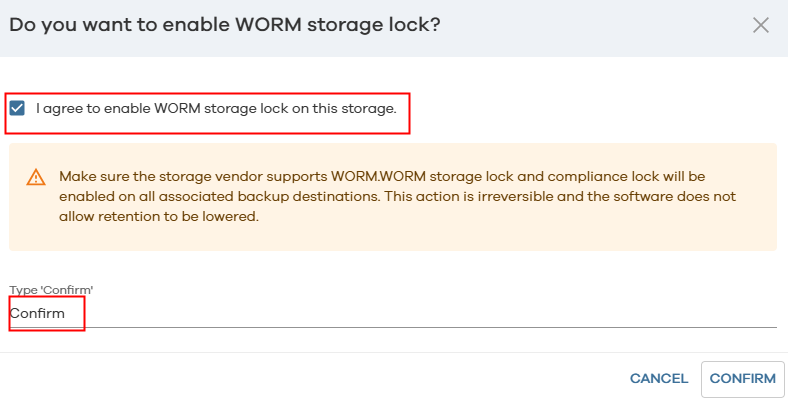Close the WORM storage lock dialog
The width and height of the screenshot is (788, 403).
pyautogui.click(x=761, y=25)
